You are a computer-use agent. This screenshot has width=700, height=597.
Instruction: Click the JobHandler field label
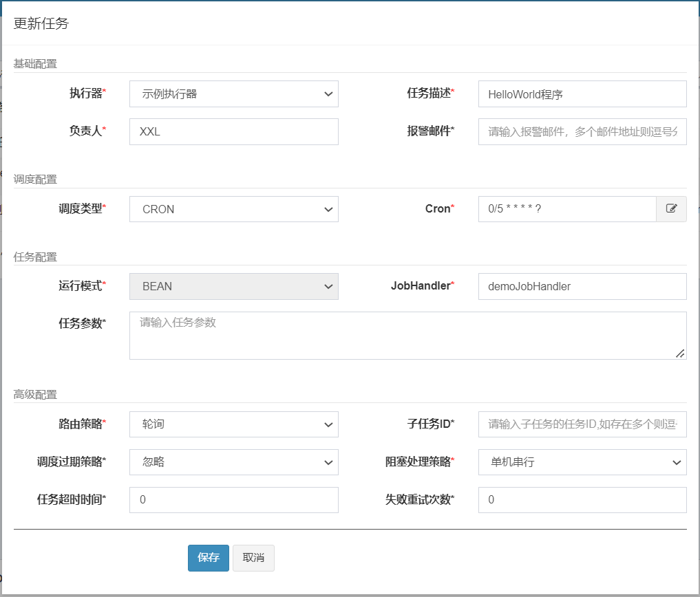tap(423, 285)
